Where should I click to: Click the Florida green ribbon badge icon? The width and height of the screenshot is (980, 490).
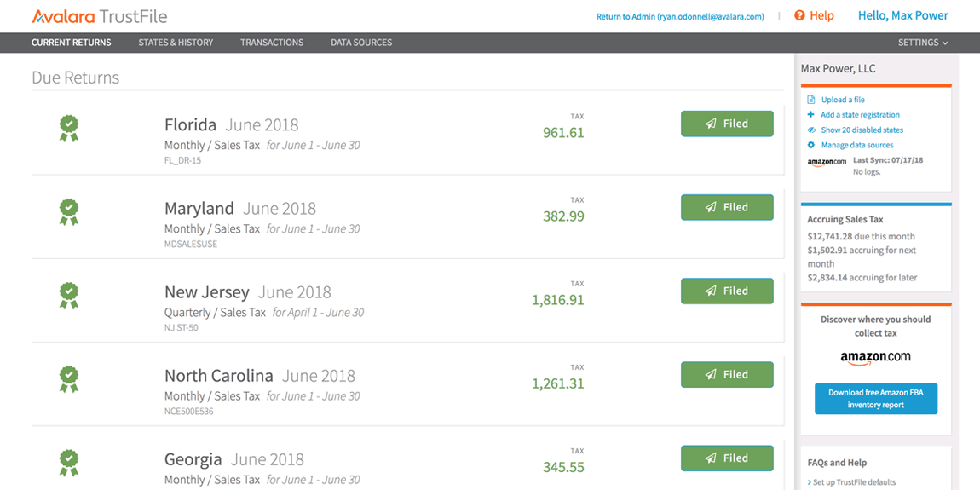pyautogui.click(x=69, y=128)
